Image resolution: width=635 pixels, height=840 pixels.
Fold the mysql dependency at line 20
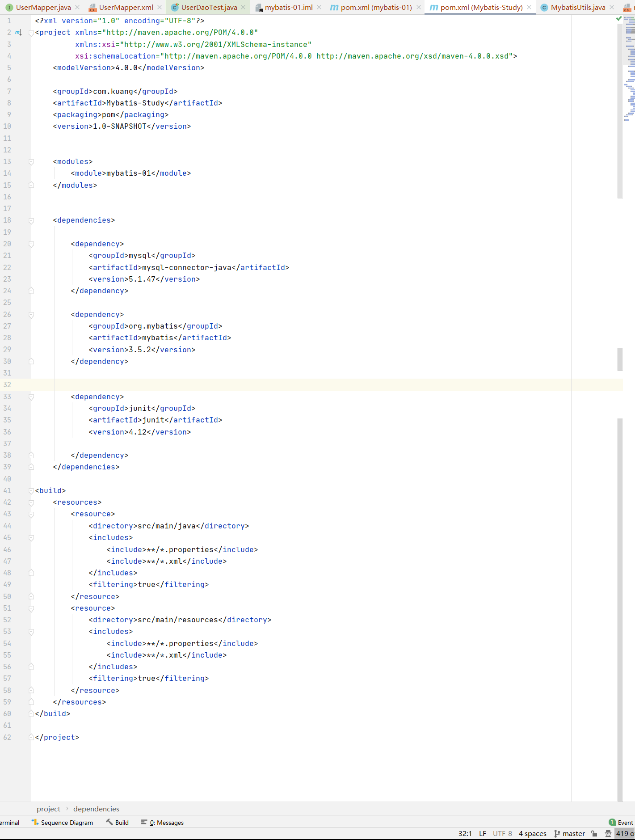tap(31, 244)
